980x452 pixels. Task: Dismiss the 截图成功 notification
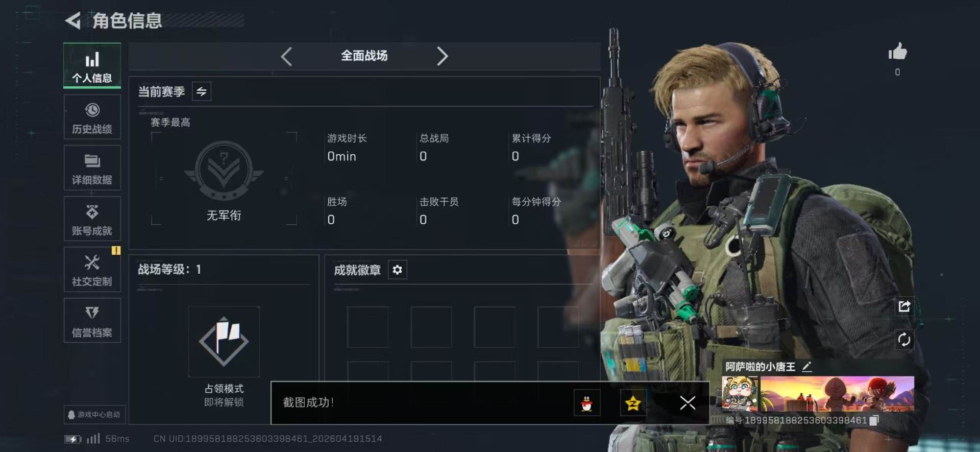pos(688,403)
